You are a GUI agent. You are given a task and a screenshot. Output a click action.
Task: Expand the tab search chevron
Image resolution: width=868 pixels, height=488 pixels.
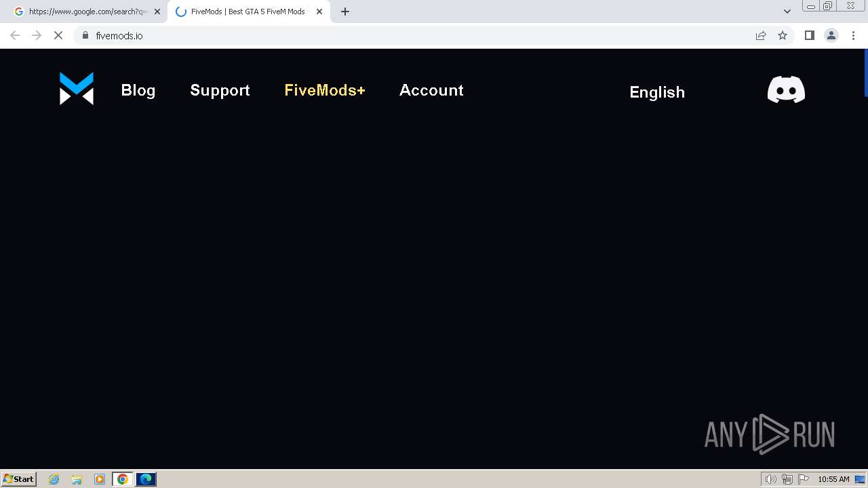tap(787, 12)
